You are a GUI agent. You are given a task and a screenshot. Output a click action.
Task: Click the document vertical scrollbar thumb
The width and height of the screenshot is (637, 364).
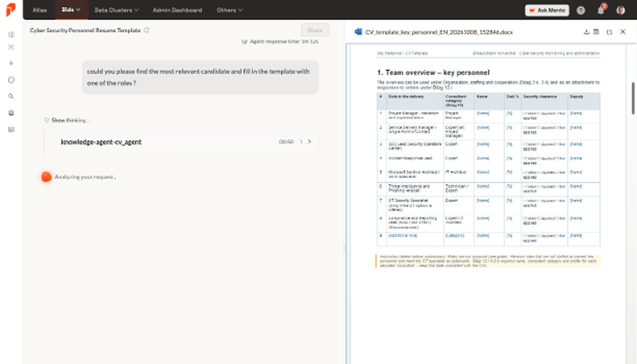633,98
